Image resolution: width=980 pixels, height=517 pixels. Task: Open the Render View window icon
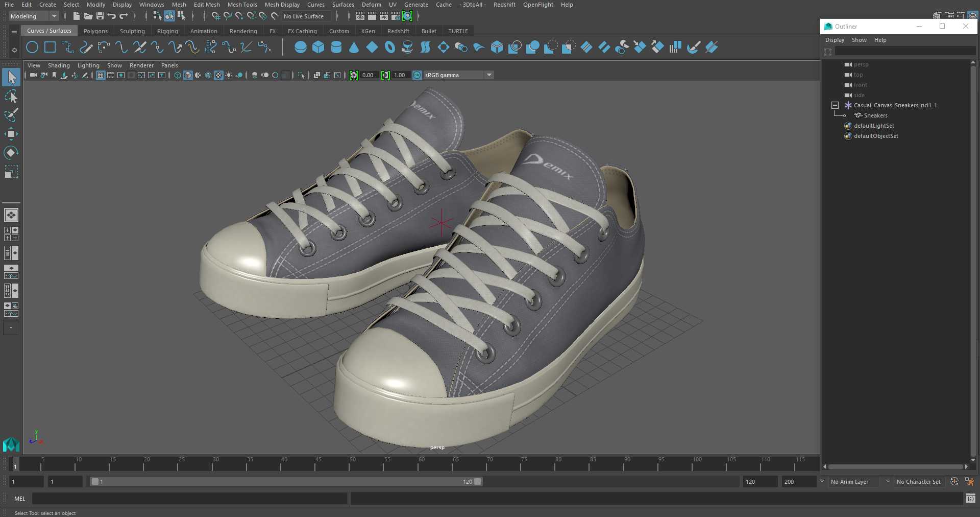[360, 16]
